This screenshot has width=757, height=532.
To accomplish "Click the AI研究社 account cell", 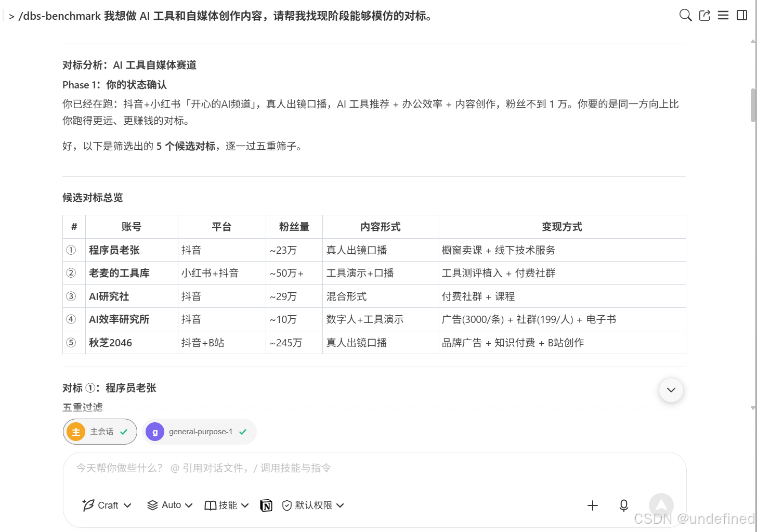I will pyautogui.click(x=132, y=296).
